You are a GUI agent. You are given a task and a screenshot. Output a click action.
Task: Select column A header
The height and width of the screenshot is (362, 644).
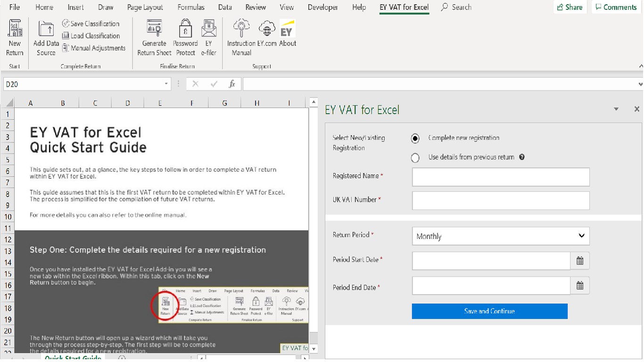[31, 103]
